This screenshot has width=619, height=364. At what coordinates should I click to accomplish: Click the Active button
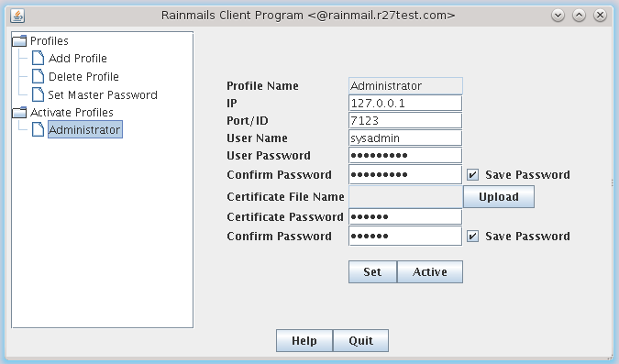pyautogui.click(x=430, y=271)
